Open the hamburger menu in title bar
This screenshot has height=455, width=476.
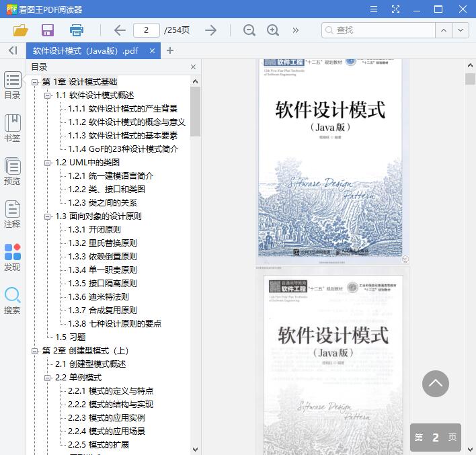click(x=374, y=9)
